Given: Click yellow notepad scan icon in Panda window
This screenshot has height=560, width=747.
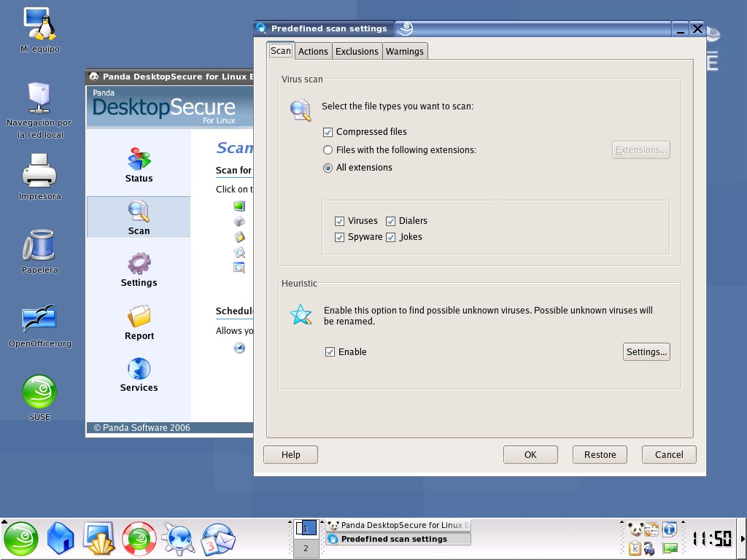Looking at the screenshot, I should click(239, 237).
